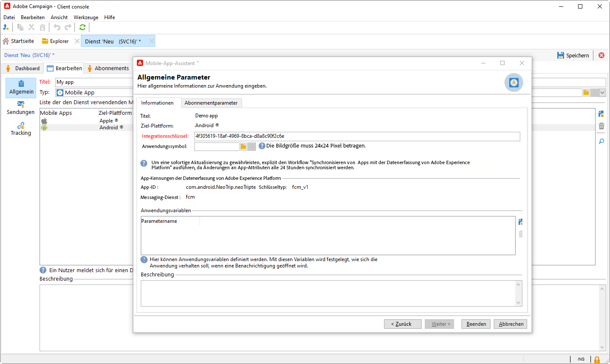This screenshot has height=364, width=610.
Task: Select the Apple row in Mobile Apps list
Action: click(x=86, y=121)
